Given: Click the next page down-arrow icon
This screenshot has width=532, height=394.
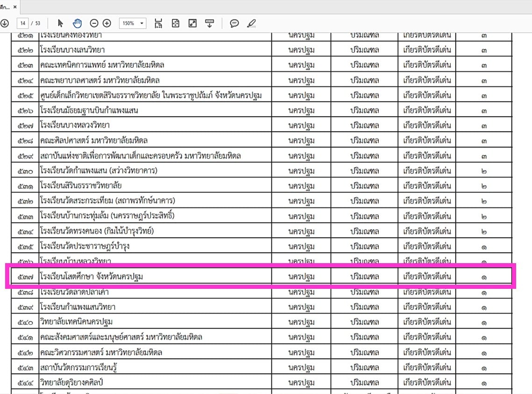Looking at the screenshot, I should pos(4,23).
